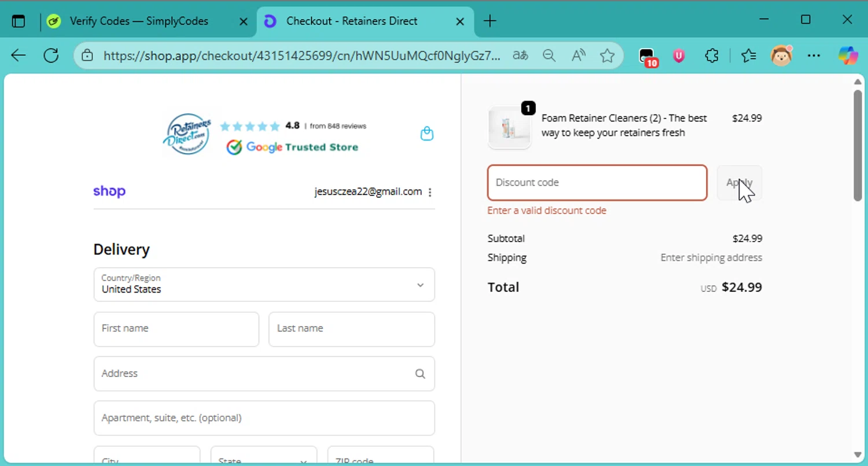Open a new browser tab
Viewport: 868px width, 466px height.
(490, 21)
